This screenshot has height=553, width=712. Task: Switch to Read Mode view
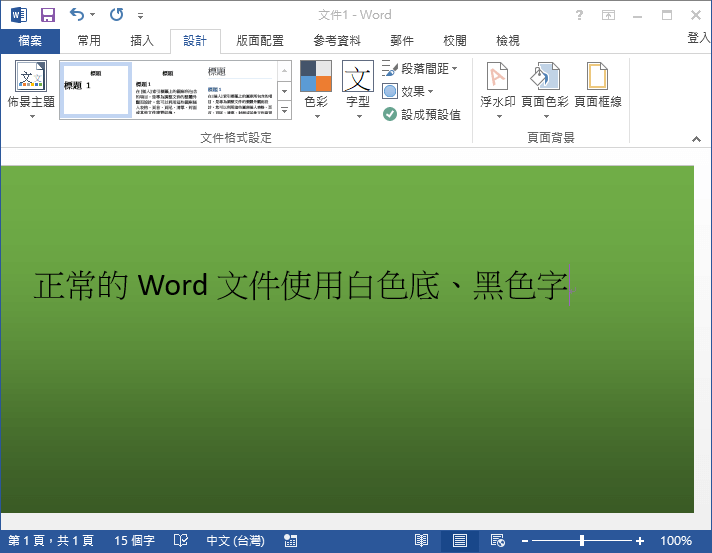tap(421, 541)
